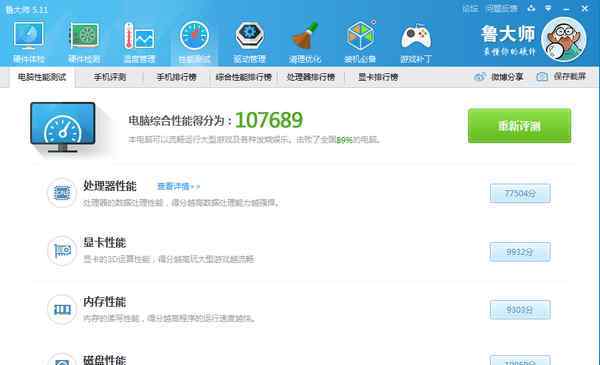Click the 9303分 memory score box
This screenshot has height=365, width=600.
[x=520, y=310]
